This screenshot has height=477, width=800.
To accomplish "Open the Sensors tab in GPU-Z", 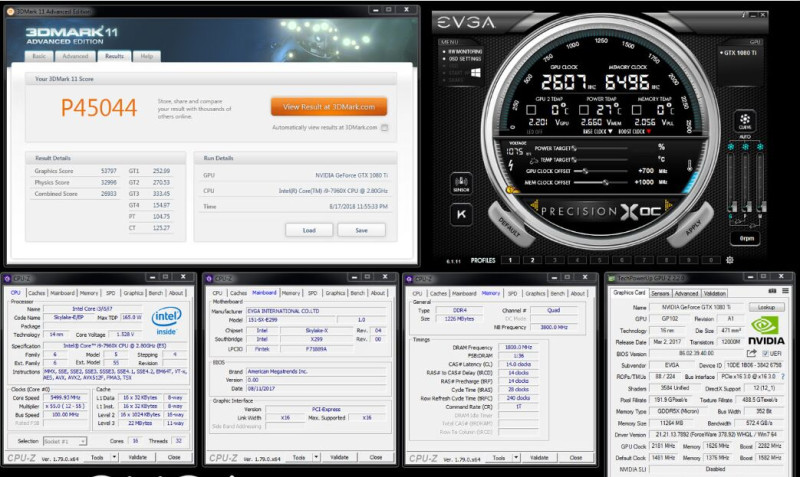I will (660, 293).
